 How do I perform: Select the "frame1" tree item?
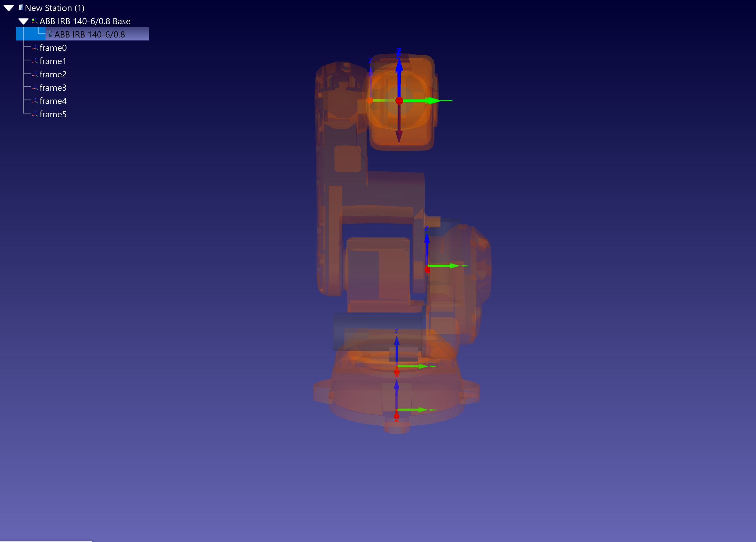(53, 61)
